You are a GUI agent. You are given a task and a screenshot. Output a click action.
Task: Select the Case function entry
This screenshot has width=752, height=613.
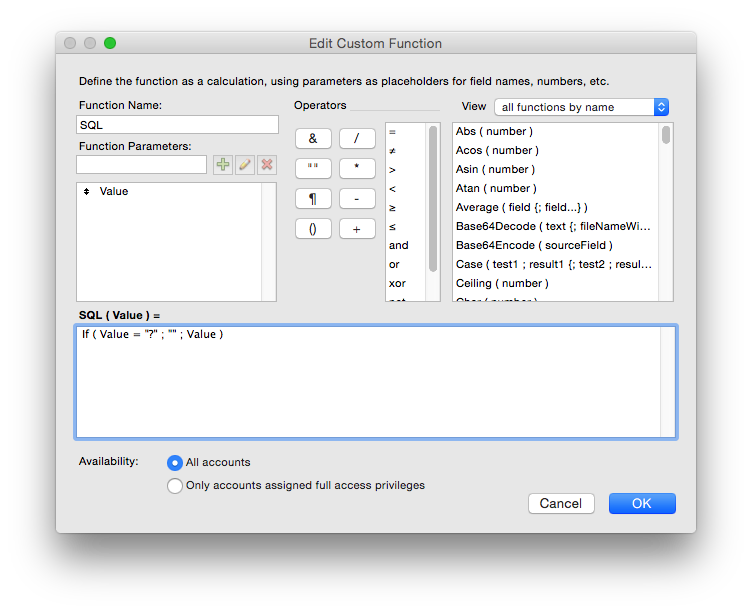(x=556, y=264)
